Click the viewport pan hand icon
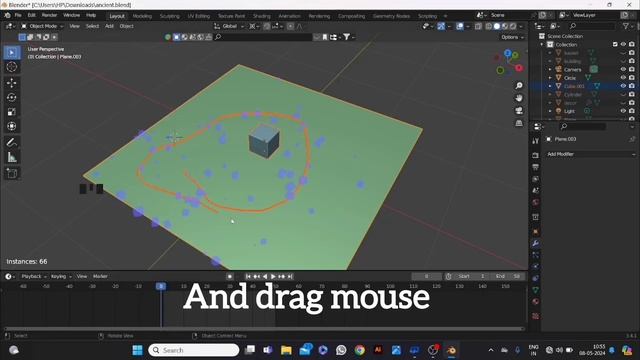This screenshot has height=360, width=640. pyautogui.click(x=519, y=98)
